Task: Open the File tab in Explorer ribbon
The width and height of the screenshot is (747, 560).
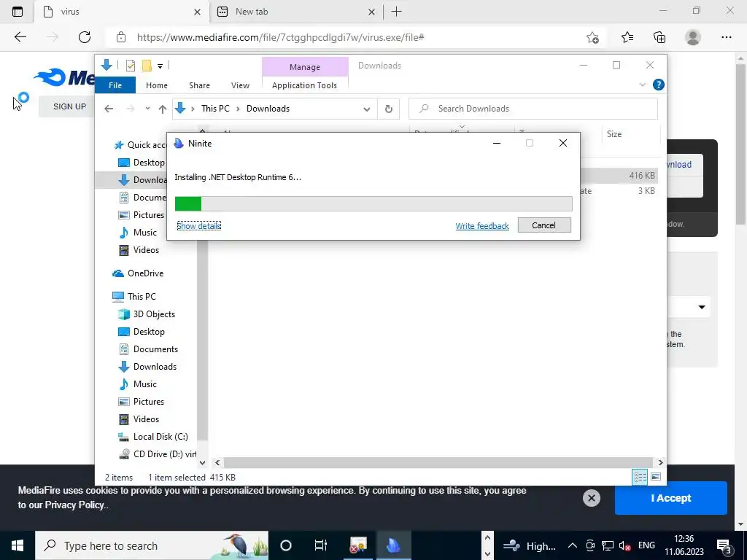Action: click(115, 85)
